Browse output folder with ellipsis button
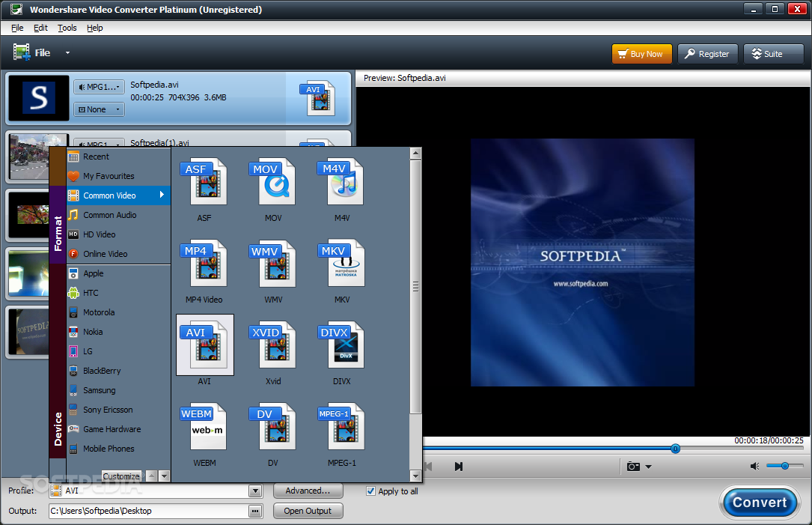Image resolution: width=812 pixels, height=525 pixels. coord(254,511)
